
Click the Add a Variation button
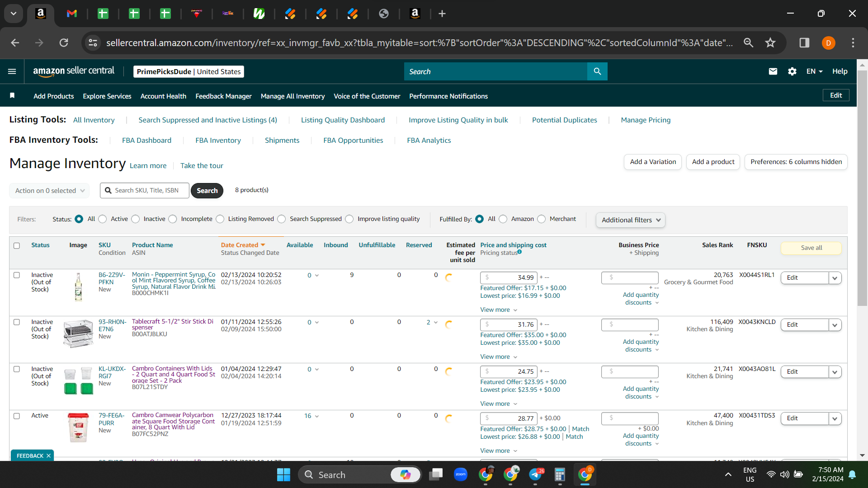(653, 162)
